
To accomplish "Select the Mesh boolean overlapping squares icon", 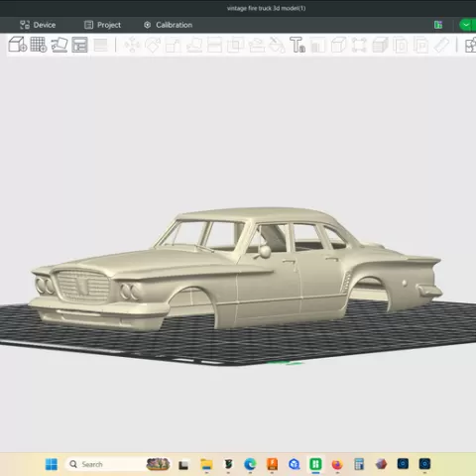I will click(235, 46).
